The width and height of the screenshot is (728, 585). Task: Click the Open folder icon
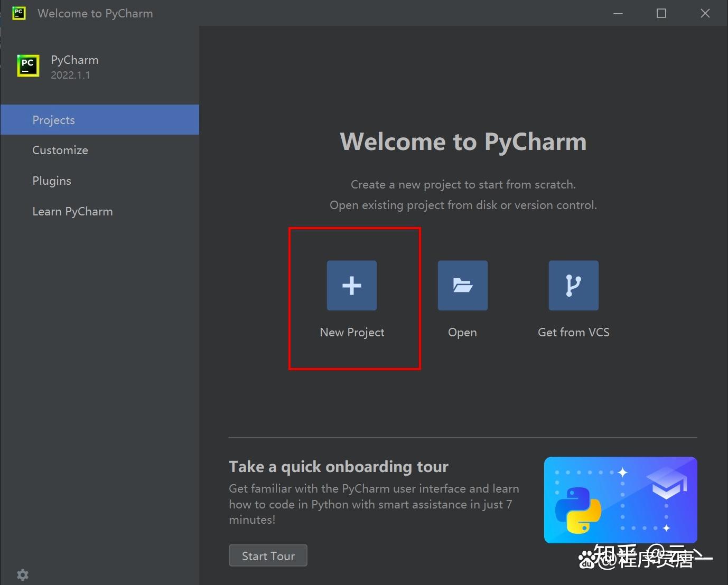point(462,285)
